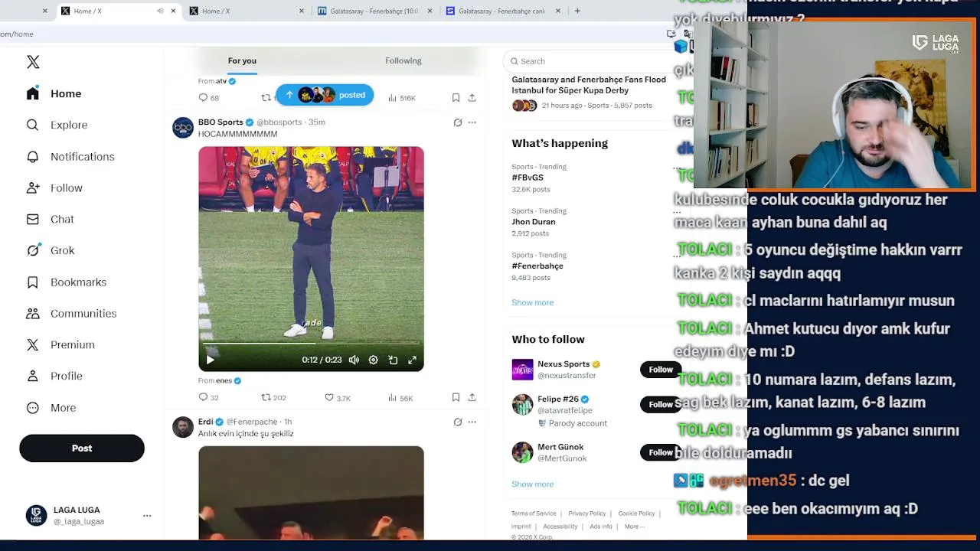
Task: Open the Süper Kupa Derby news story
Action: pyautogui.click(x=589, y=85)
